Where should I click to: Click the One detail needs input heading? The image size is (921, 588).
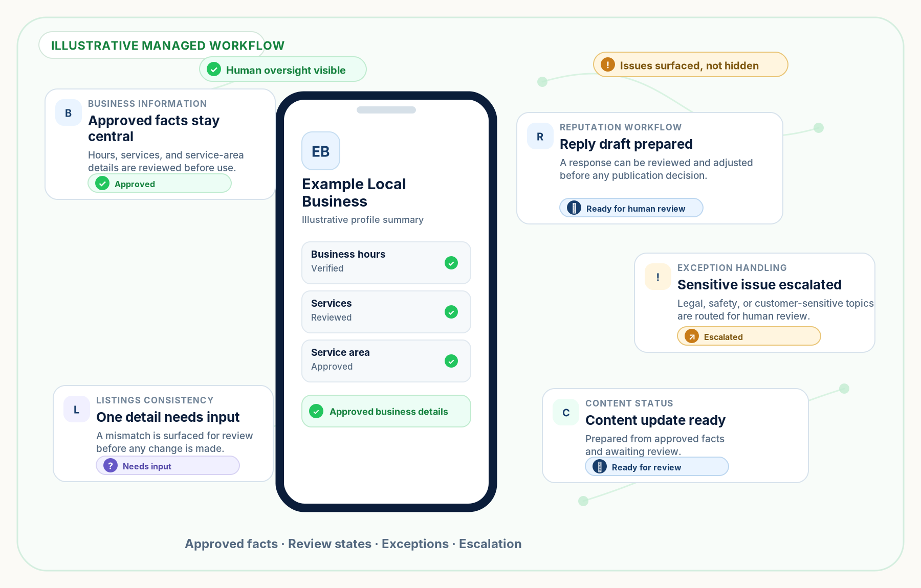[168, 417]
